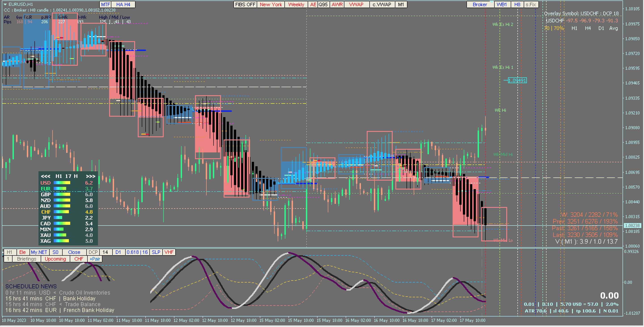Click the +Pair button
644x327 pixels.
[95, 259]
